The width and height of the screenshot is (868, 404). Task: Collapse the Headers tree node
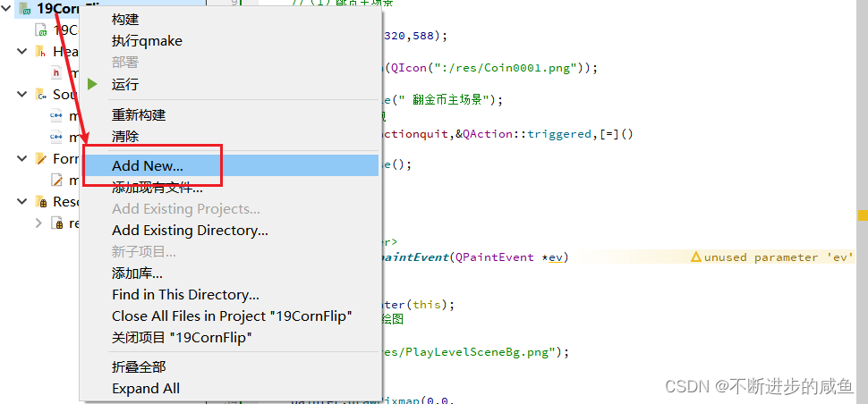(x=22, y=52)
